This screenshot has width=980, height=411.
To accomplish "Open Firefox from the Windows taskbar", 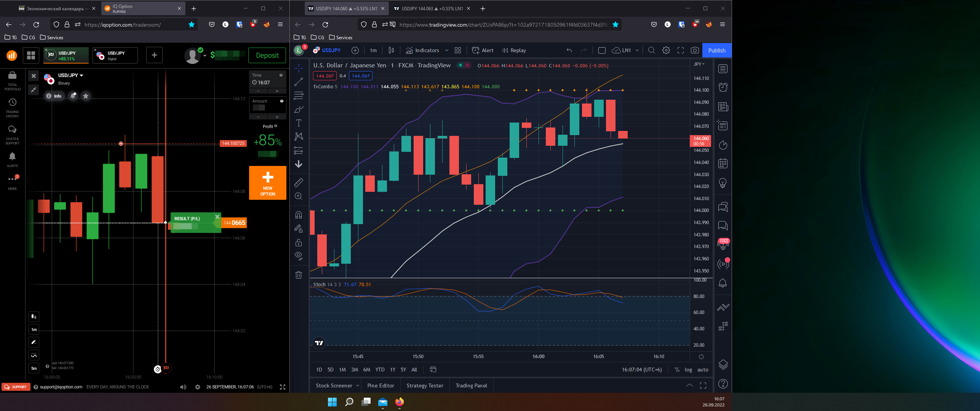I will tap(399, 402).
